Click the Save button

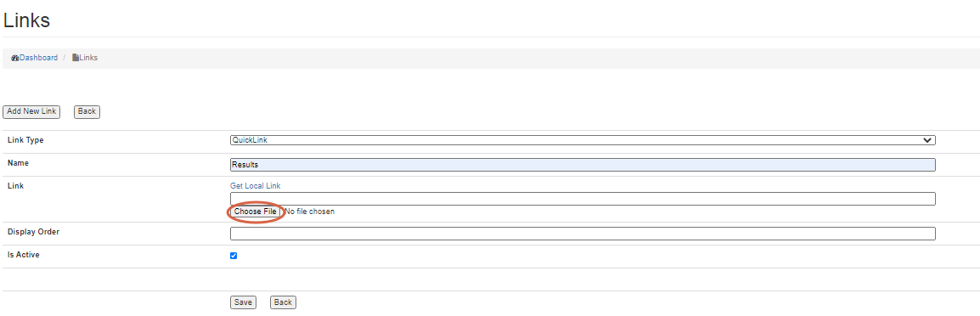click(243, 302)
